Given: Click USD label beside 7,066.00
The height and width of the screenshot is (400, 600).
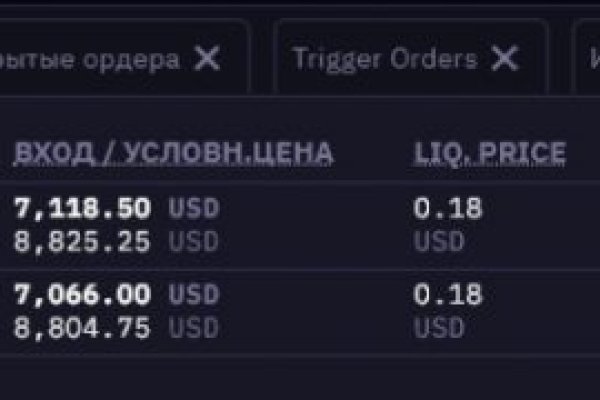Looking at the screenshot, I should [x=193, y=294].
